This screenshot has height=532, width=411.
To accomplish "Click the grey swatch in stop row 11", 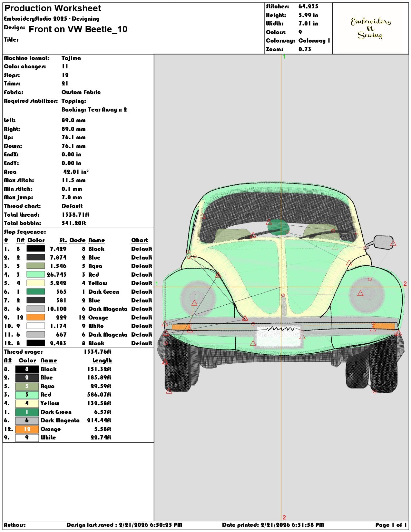I will [36, 335].
